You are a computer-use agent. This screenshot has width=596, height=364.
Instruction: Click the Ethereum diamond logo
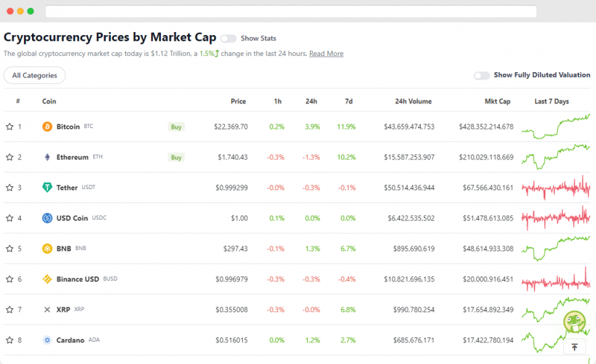47,157
